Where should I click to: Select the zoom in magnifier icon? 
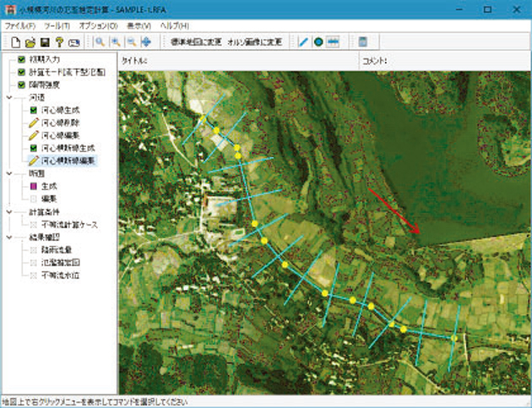[x=116, y=41]
